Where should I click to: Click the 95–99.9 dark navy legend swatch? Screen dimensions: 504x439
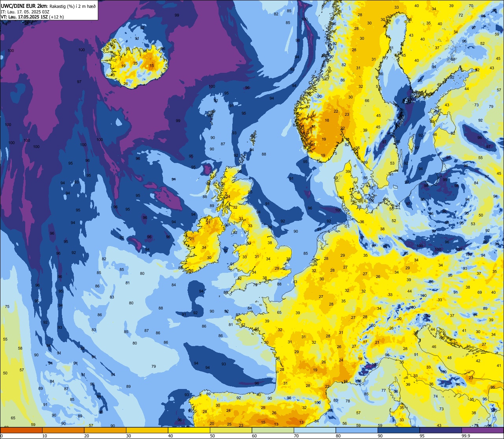pyautogui.click(x=441, y=430)
